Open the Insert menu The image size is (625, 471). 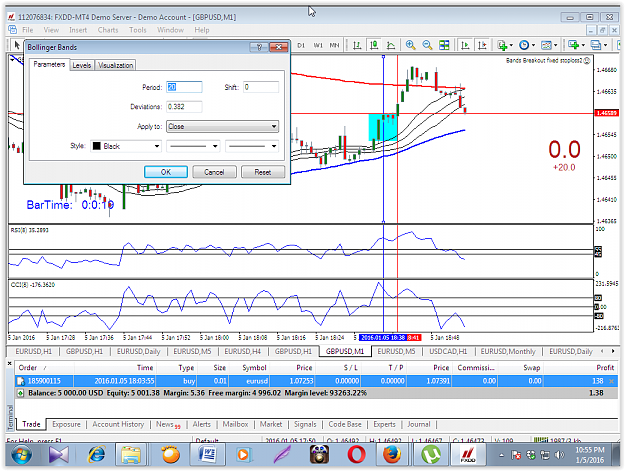click(78, 30)
